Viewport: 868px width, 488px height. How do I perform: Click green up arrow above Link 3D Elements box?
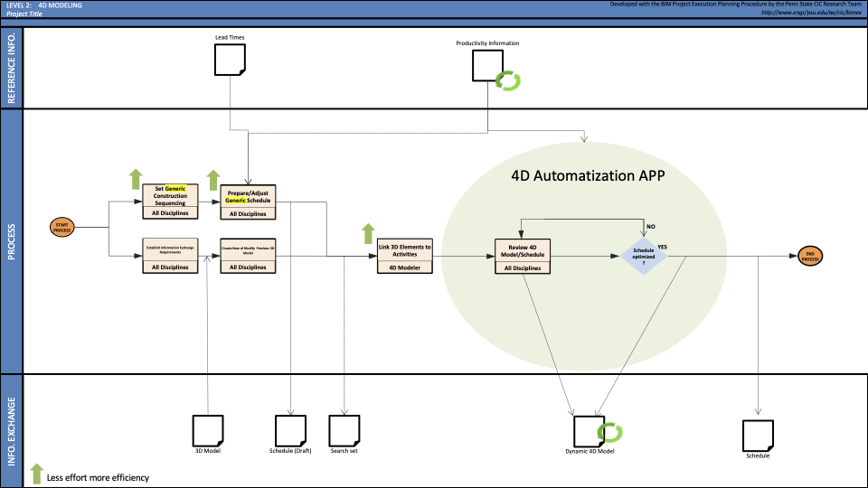coord(368,233)
